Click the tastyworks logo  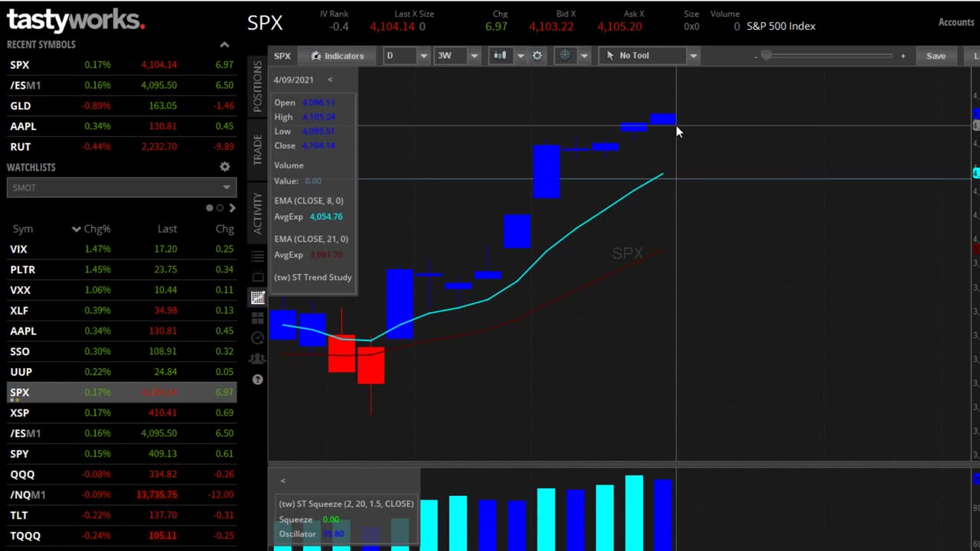click(76, 19)
